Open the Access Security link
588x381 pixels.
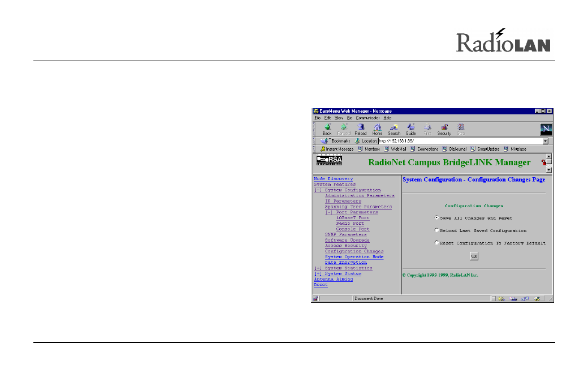click(x=346, y=246)
